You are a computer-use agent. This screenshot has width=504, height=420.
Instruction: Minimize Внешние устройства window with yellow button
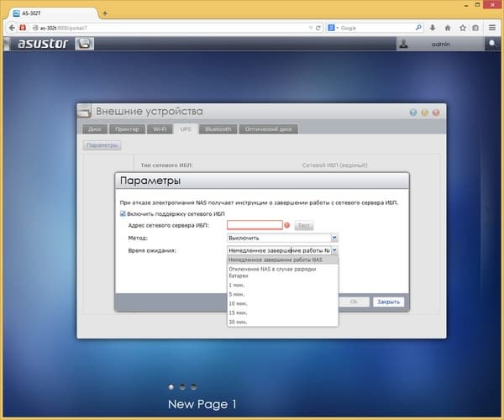(x=424, y=113)
